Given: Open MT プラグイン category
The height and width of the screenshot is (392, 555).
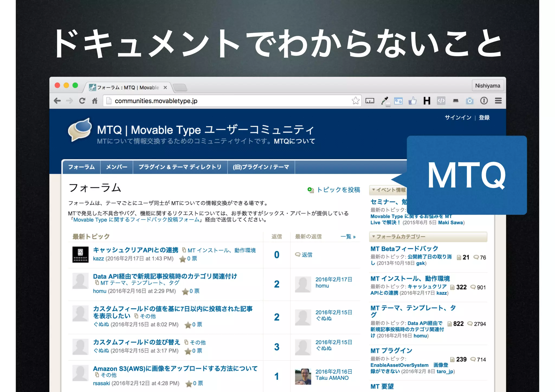Looking at the screenshot, I should [x=391, y=351].
